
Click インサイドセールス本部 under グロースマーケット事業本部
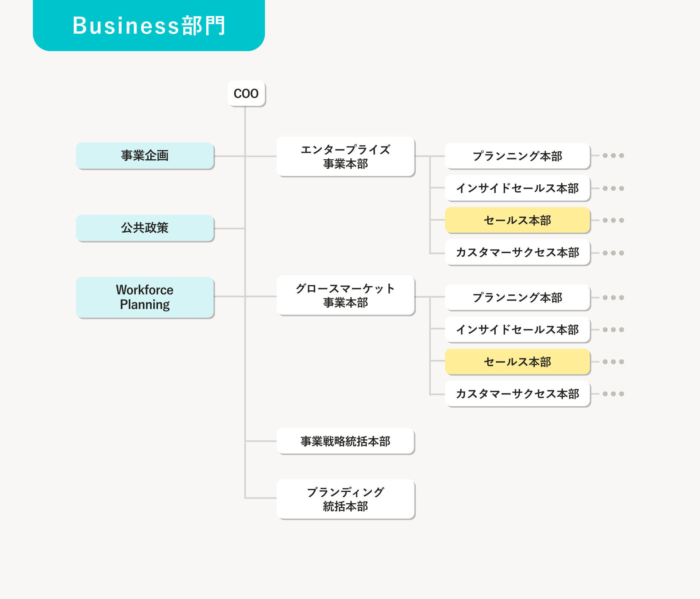(517, 329)
